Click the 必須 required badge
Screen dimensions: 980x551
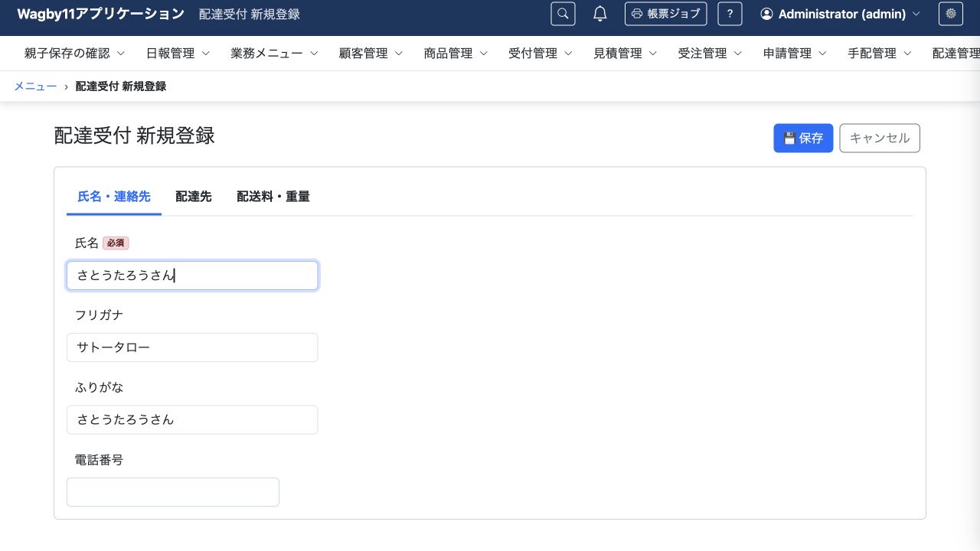coord(116,243)
